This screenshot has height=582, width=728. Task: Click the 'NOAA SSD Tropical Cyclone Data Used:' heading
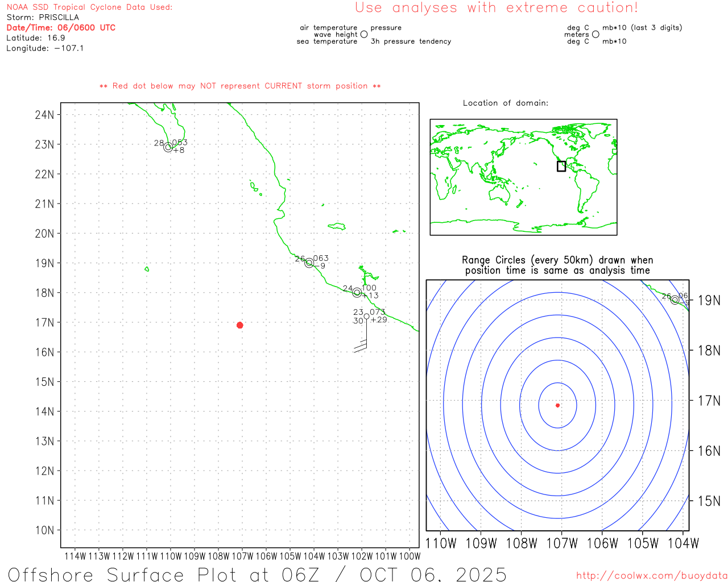click(89, 7)
